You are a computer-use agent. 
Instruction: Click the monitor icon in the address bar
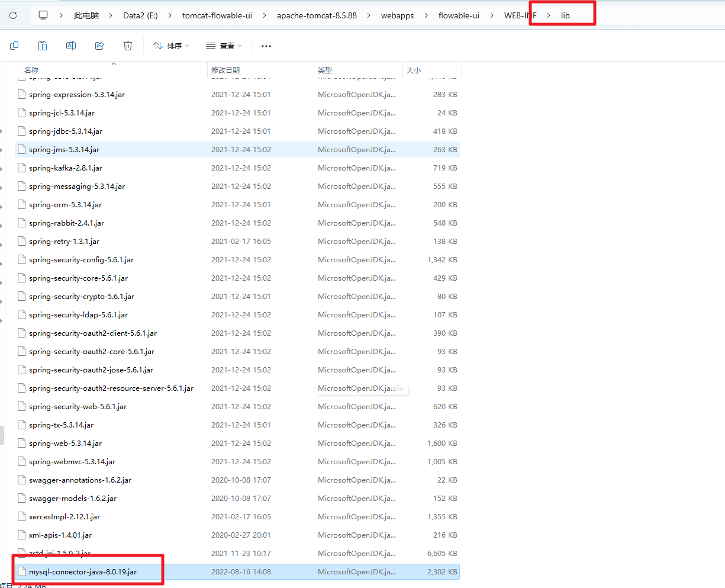43,15
